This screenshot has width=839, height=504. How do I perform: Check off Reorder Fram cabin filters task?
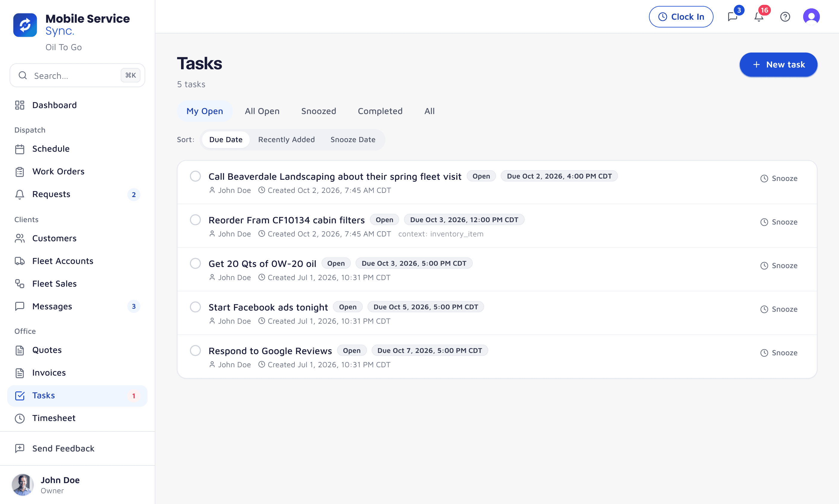click(195, 220)
